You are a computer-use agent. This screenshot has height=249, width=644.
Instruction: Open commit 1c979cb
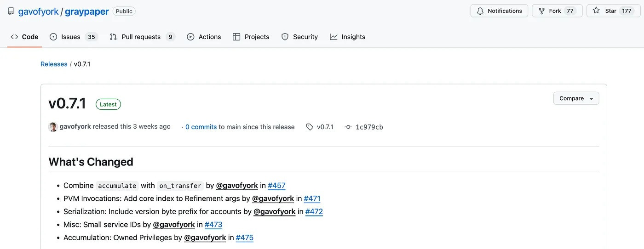point(369,127)
